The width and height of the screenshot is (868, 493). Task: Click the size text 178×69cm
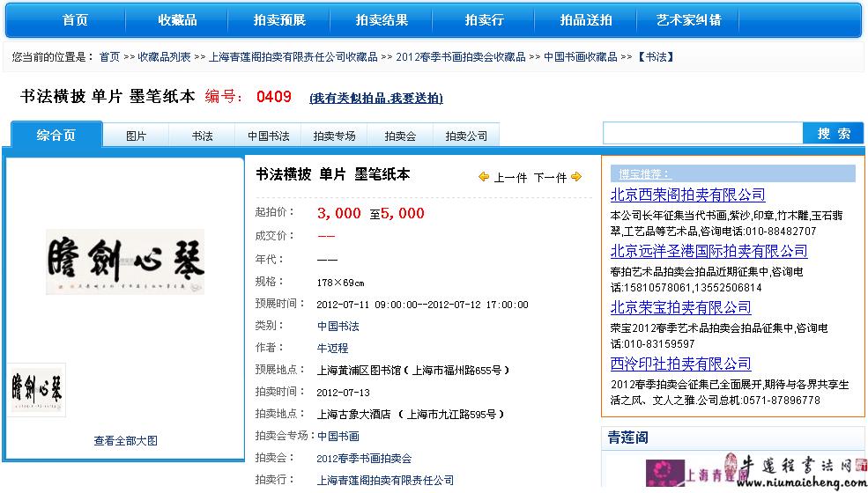click(x=340, y=283)
